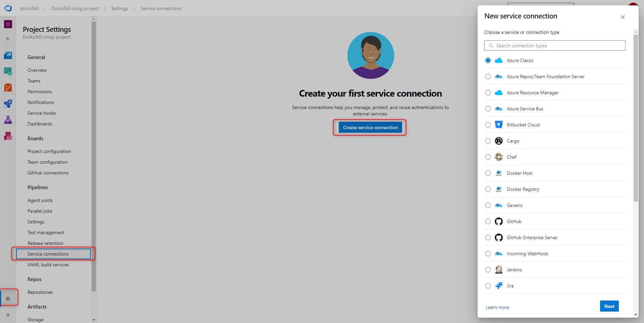Open Repositories under Repos
The height and width of the screenshot is (323, 644).
40,292
